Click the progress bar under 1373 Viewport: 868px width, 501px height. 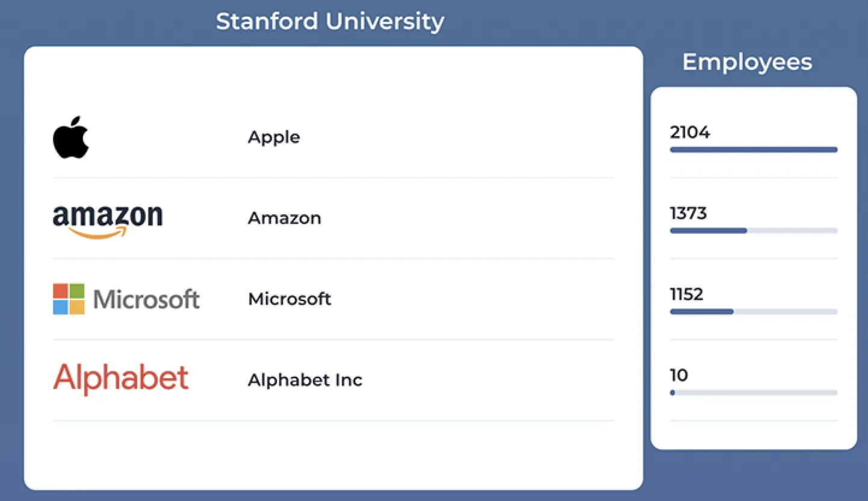[x=753, y=231]
